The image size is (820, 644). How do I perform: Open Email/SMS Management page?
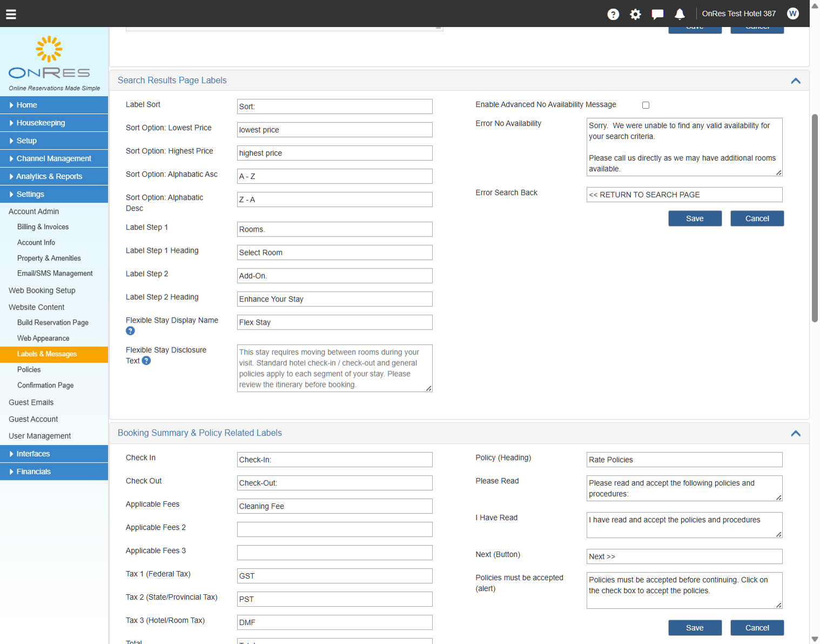[x=55, y=273]
